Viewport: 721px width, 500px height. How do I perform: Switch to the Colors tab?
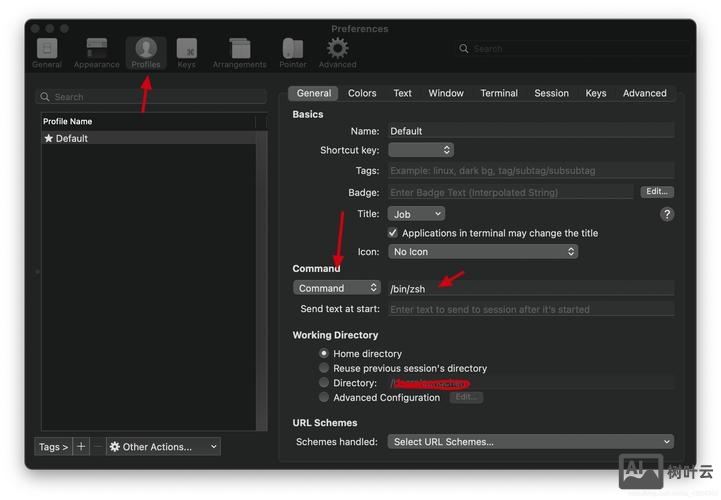click(x=362, y=93)
